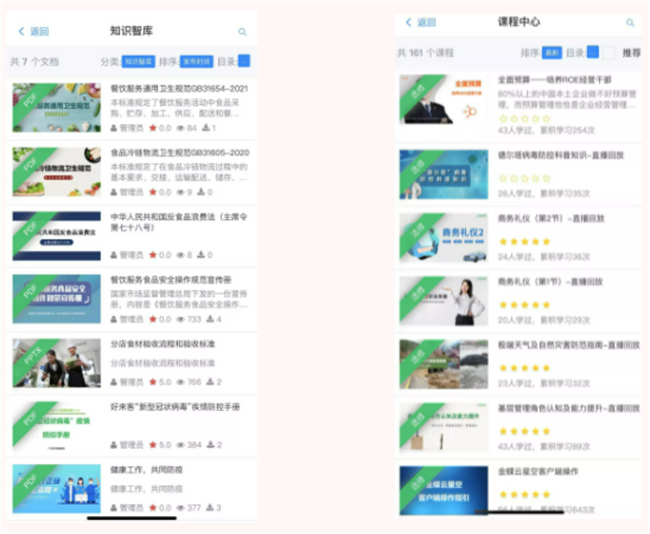Open the 发布时间 sort dropdown
650x534 pixels.
(196, 61)
